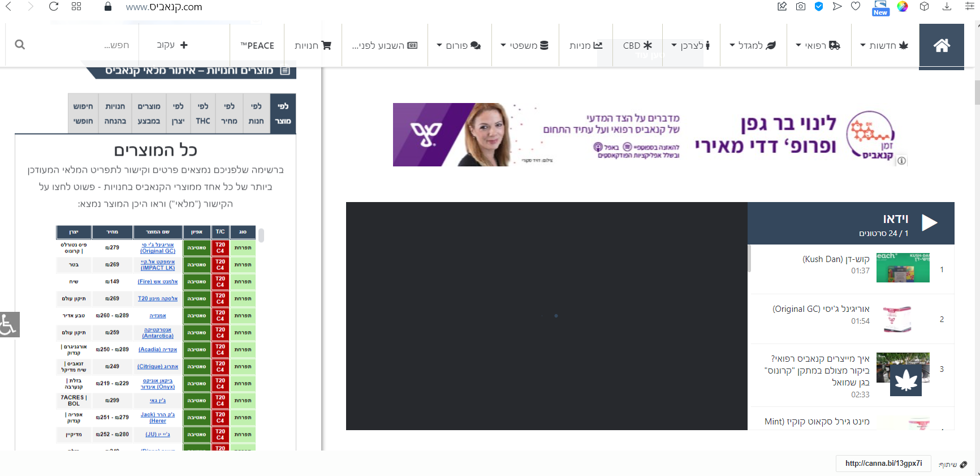The image size is (980, 476).
Task: Play the Kush Dan video thumbnail
Action: coord(903,267)
